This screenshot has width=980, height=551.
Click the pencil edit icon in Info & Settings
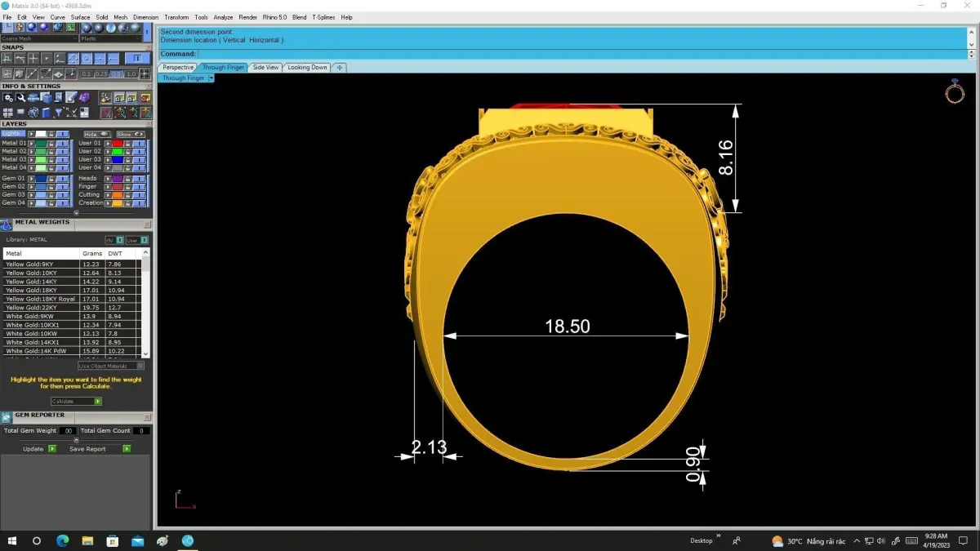(x=71, y=96)
